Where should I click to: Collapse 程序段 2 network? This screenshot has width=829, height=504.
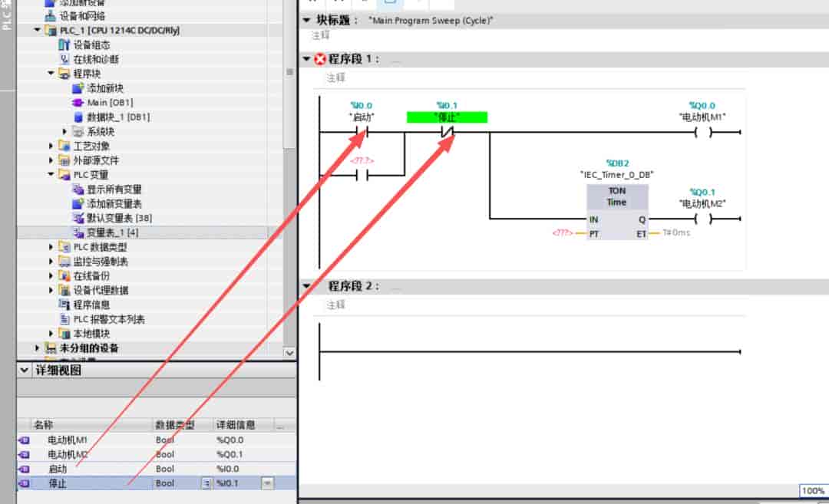click(306, 286)
